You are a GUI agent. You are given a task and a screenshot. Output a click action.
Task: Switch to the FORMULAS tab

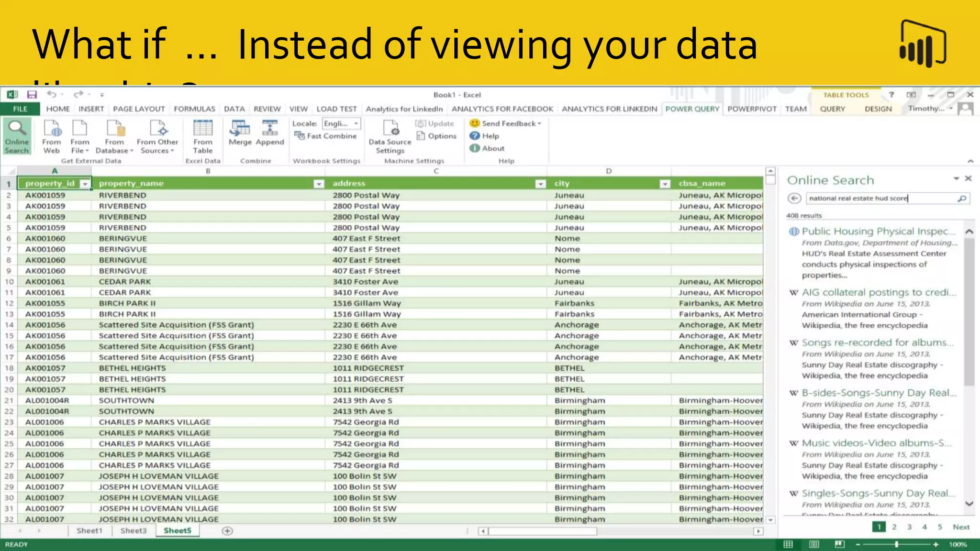(x=194, y=109)
